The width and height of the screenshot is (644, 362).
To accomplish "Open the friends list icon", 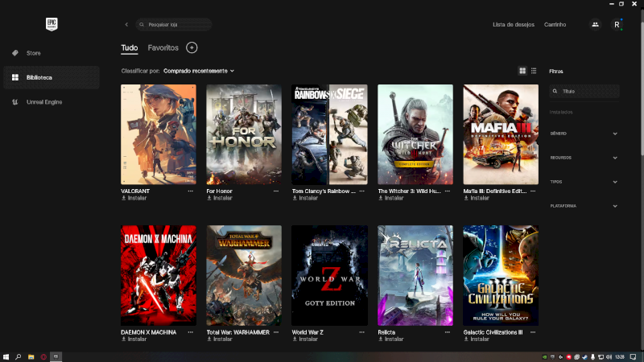I will 595,25.
